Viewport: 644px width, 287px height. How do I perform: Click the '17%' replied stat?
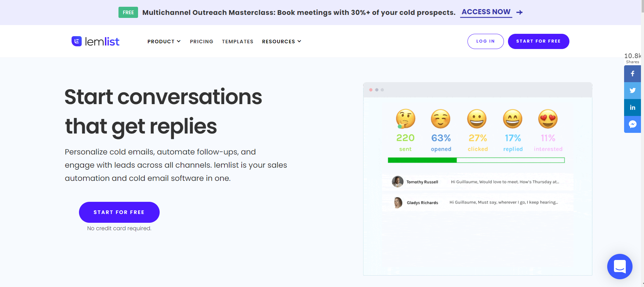click(513, 138)
